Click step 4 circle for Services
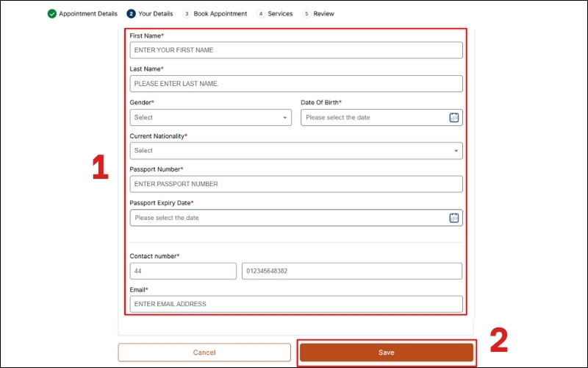This screenshot has height=368, width=588. coord(261,14)
